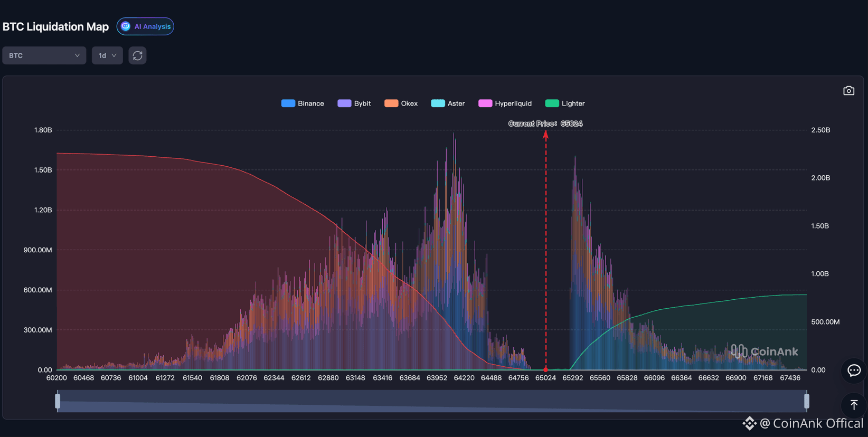
Task: Click the 300.00M left axis value
Action: [x=37, y=330]
